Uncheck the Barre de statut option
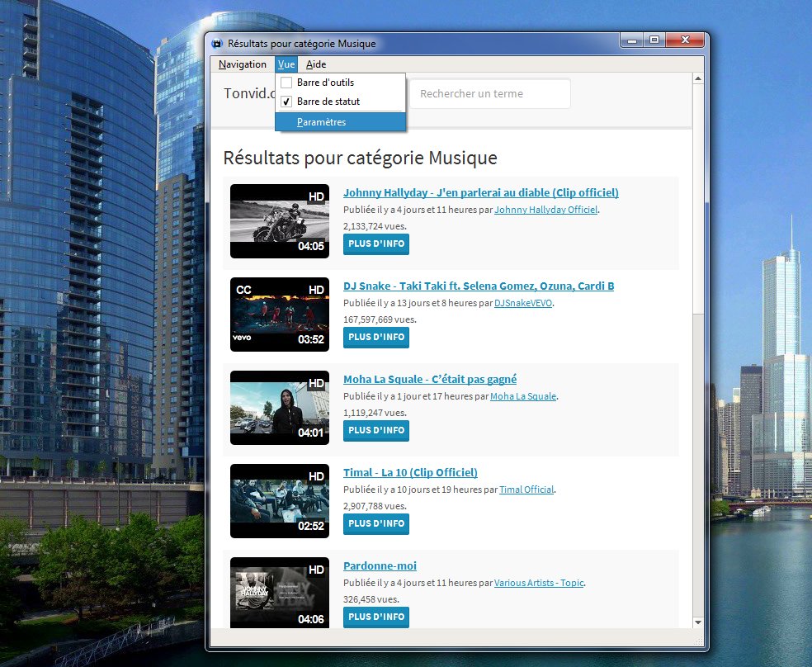Image resolution: width=812 pixels, height=667 pixels. pos(286,102)
